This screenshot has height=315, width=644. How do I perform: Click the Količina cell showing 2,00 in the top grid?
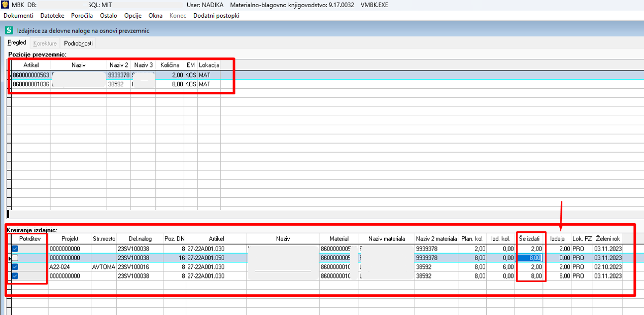[170, 75]
